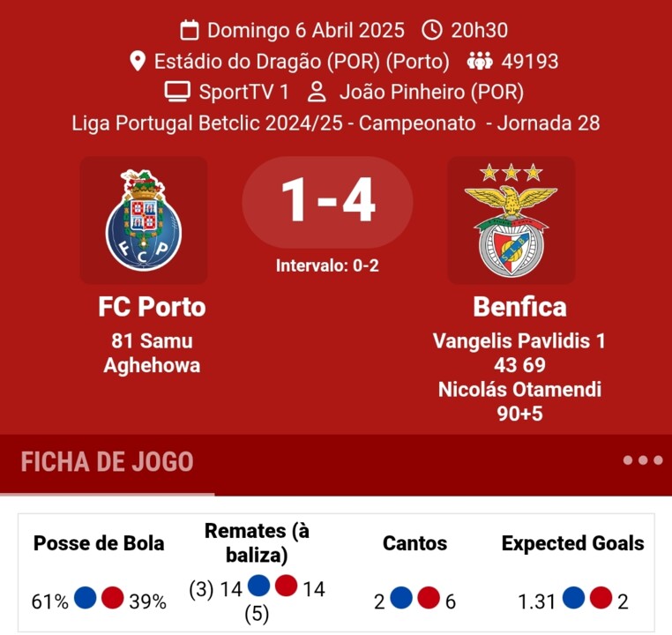
Task: Click the referee person icon
Action: point(317,92)
